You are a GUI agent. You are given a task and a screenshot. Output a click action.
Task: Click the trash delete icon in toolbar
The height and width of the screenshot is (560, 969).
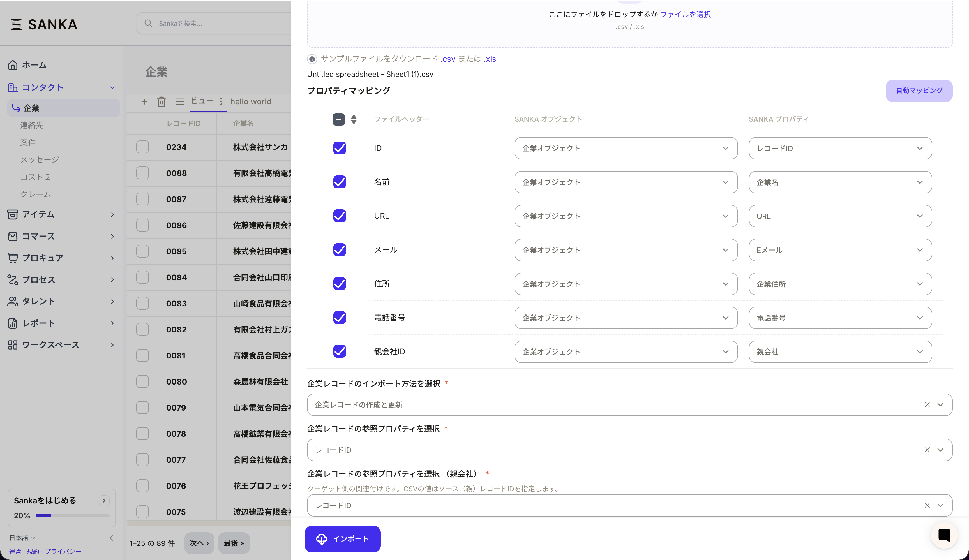click(161, 101)
